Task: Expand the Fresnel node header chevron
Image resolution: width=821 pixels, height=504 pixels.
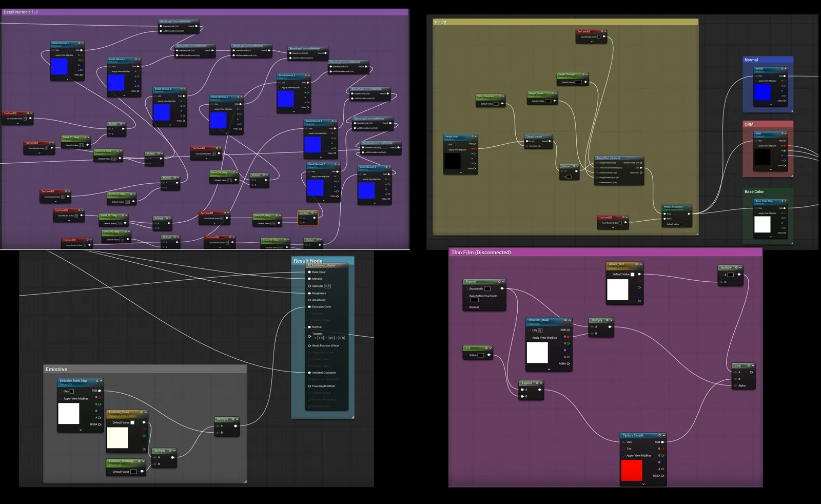Action: (x=503, y=282)
